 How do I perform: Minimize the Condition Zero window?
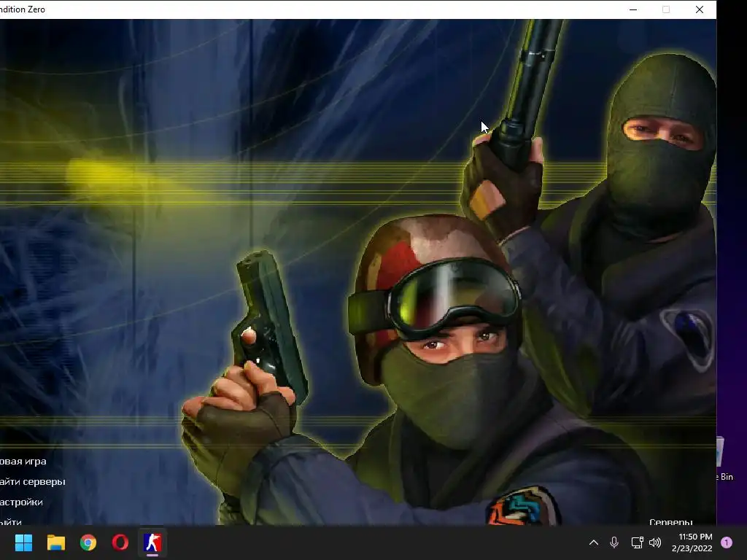click(x=633, y=9)
